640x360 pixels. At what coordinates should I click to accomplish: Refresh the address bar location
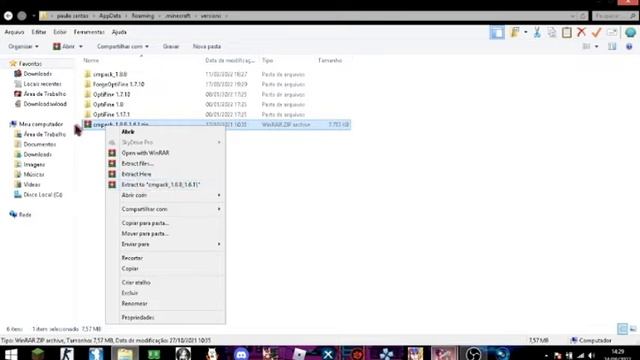click(x=583, y=16)
